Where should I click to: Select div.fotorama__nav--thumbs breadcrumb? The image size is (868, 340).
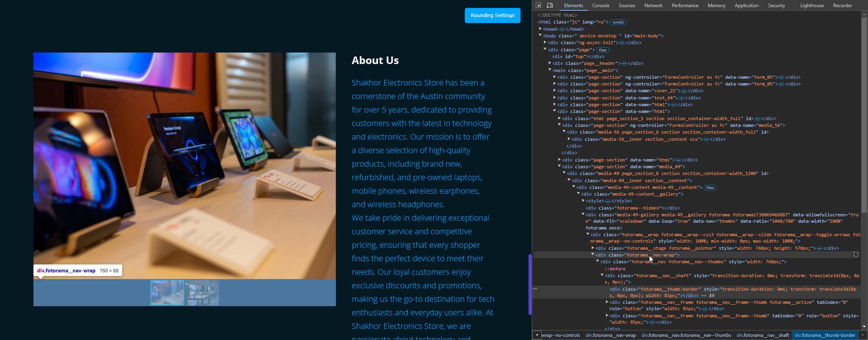tap(686, 335)
